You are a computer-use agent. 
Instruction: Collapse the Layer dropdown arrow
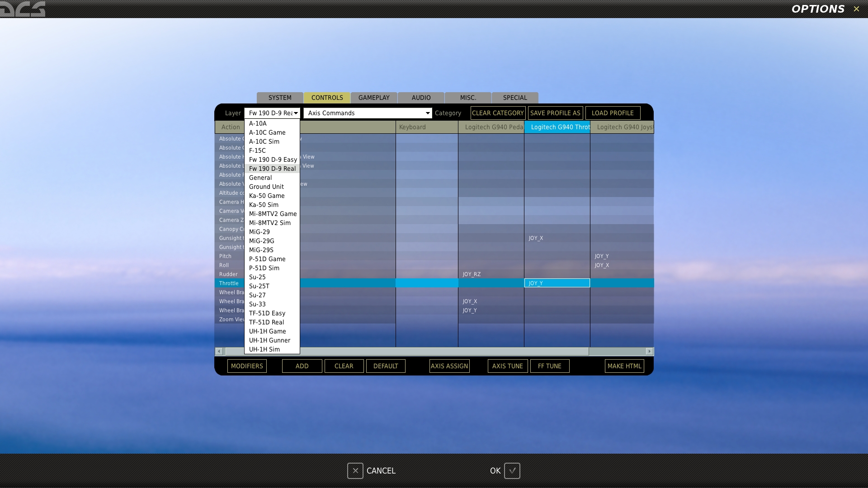pos(296,113)
